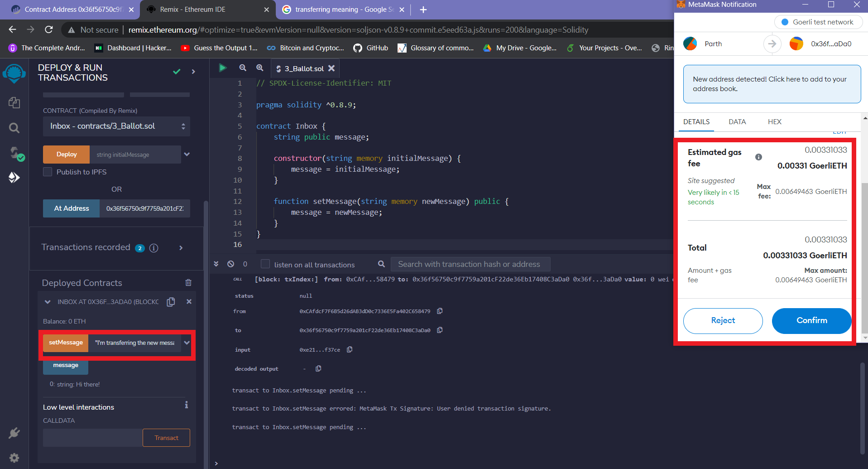
Task: Open Goerli test network selector in MetaMask
Action: pos(818,22)
